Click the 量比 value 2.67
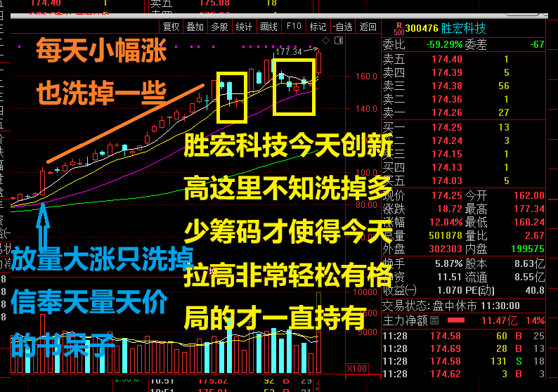Image resolution: width=558 pixels, height=392 pixels. tap(535, 235)
